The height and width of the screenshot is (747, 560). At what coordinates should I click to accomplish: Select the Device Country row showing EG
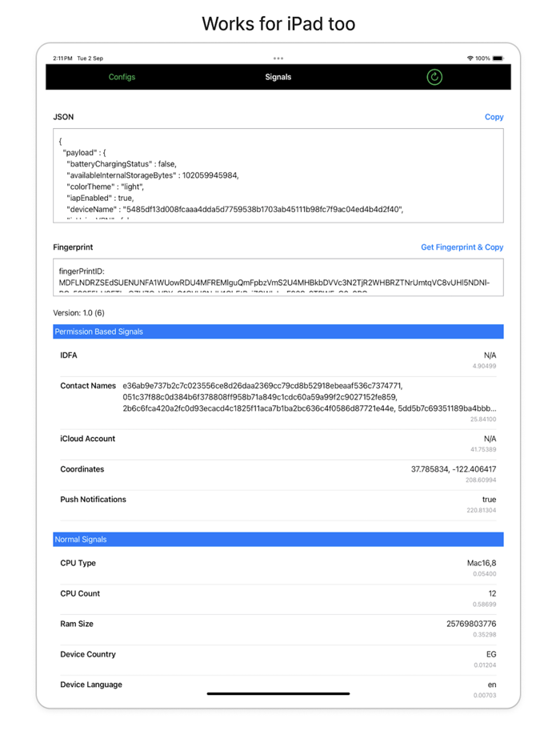pyautogui.click(x=278, y=658)
